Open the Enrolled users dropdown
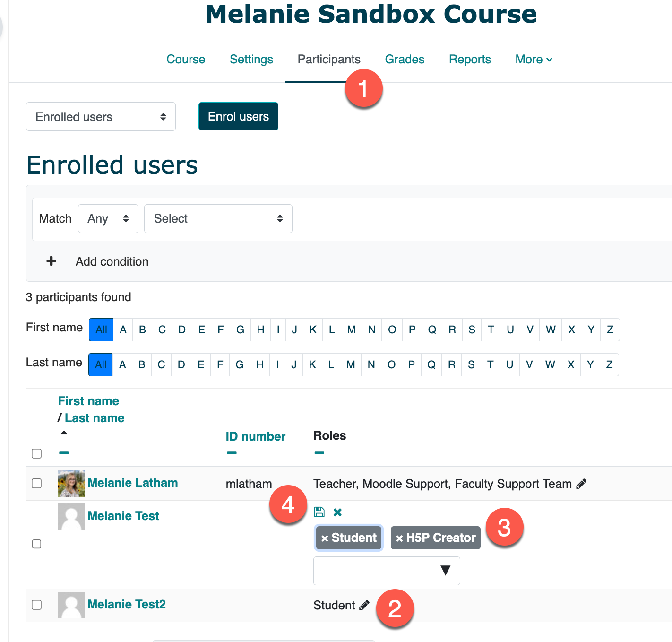The width and height of the screenshot is (672, 642). [101, 117]
